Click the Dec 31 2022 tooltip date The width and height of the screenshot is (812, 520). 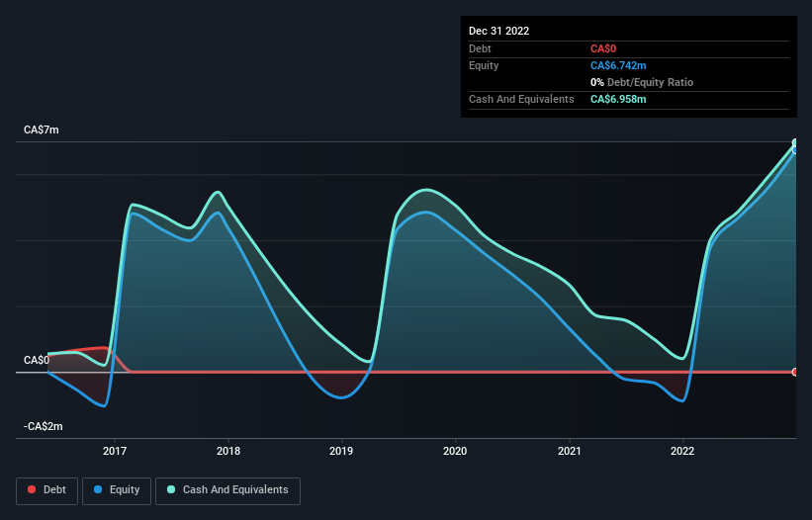click(x=498, y=31)
